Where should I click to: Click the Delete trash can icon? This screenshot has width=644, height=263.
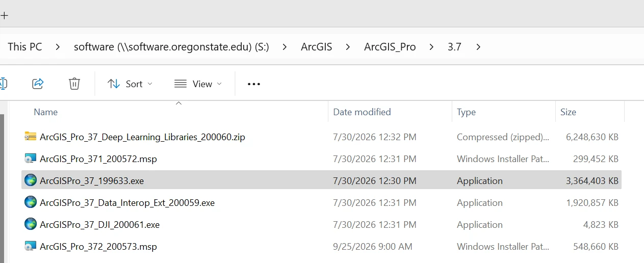coord(74,84)
